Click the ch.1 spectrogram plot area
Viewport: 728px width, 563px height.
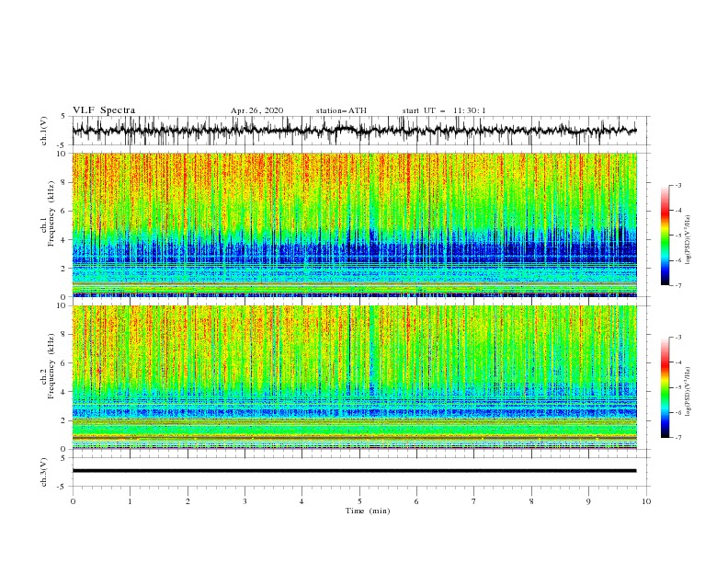[x=354, y=224]
